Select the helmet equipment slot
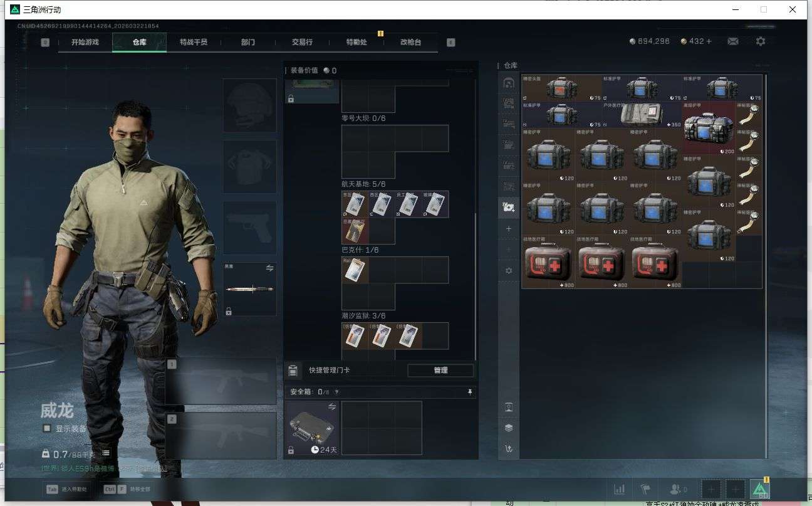 point(250,105)
